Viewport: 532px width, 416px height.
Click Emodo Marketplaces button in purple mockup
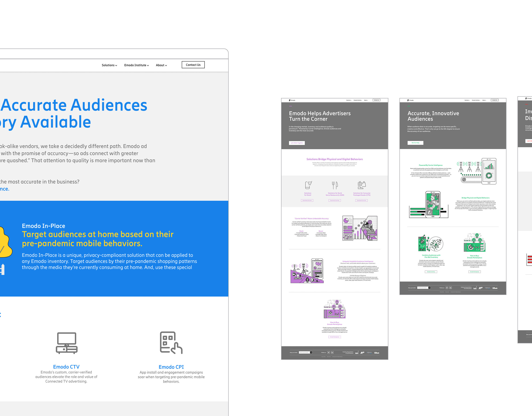click(x=335, y=337)
